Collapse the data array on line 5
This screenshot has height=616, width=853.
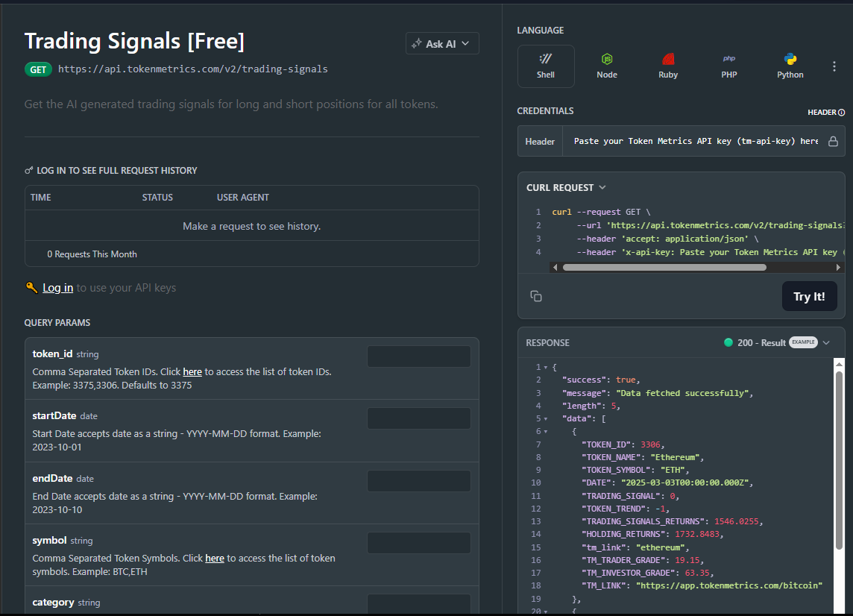coord(546,418)
